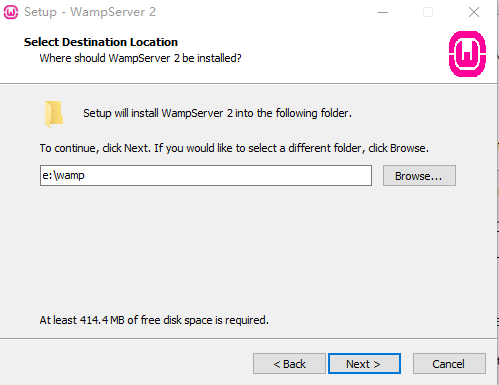The width and height of the screenshot is (499, 385).
Task: Click the WampServer icon in title bar
Action: point(11,12)
